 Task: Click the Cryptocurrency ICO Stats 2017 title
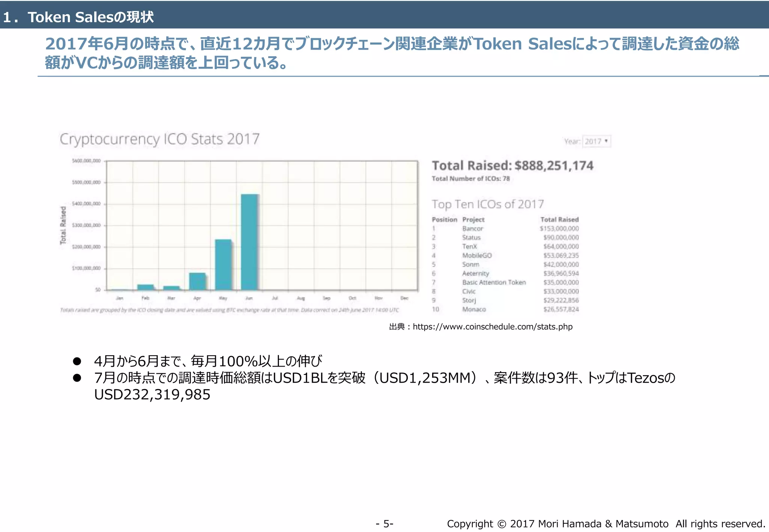[160, 139]
